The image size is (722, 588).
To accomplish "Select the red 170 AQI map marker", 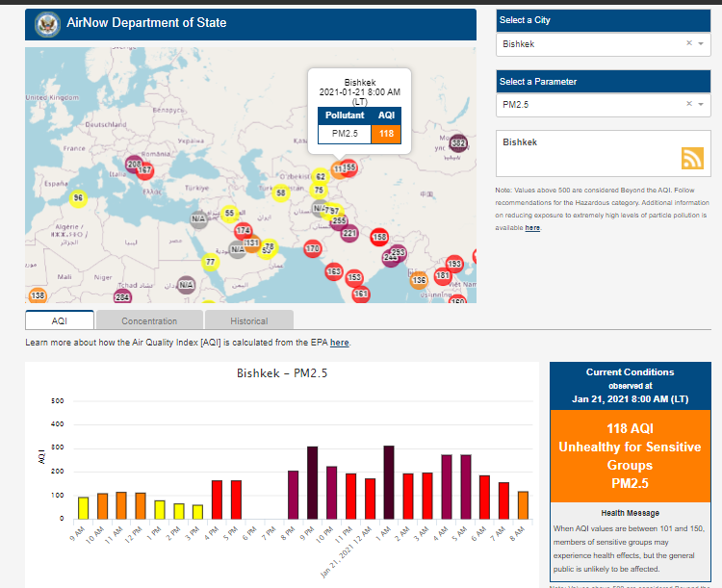I will tap(312, 248).
